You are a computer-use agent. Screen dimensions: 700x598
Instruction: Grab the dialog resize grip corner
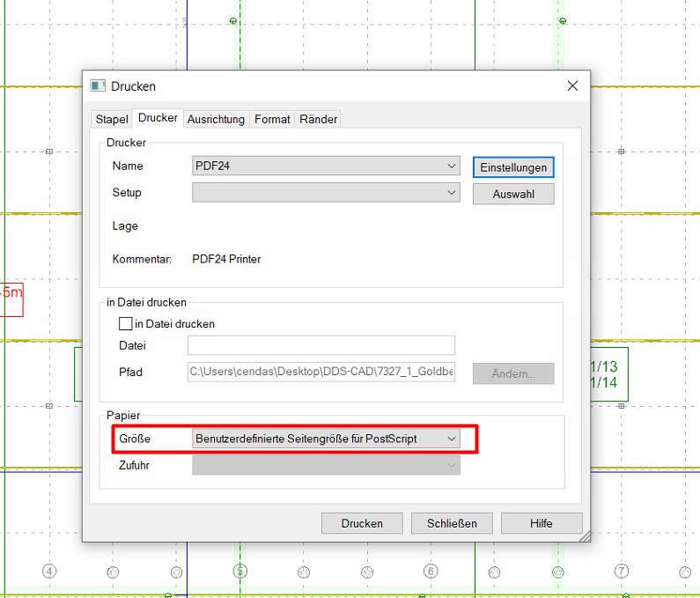[x=585, y=536]
